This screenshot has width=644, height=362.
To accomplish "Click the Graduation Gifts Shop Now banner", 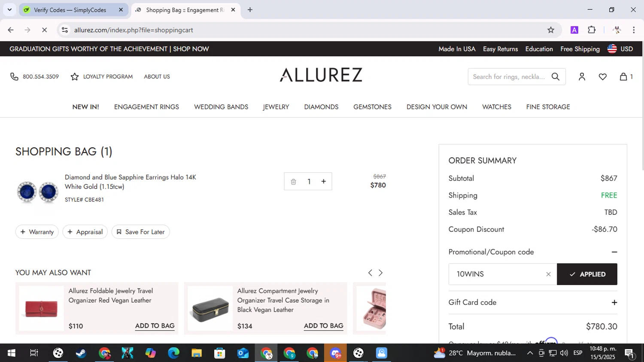I will pyautogui.click(x=109, y=49).
